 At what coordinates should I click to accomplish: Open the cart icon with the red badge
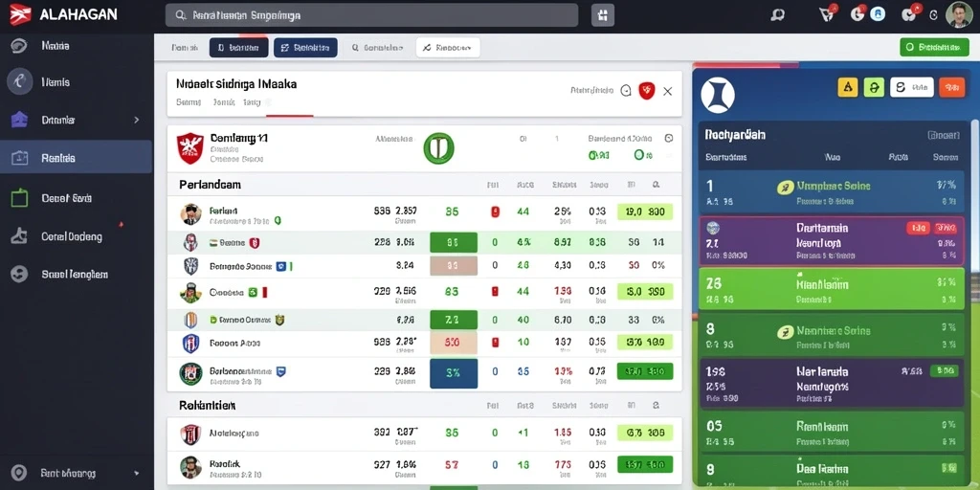[x=827, y=14]
